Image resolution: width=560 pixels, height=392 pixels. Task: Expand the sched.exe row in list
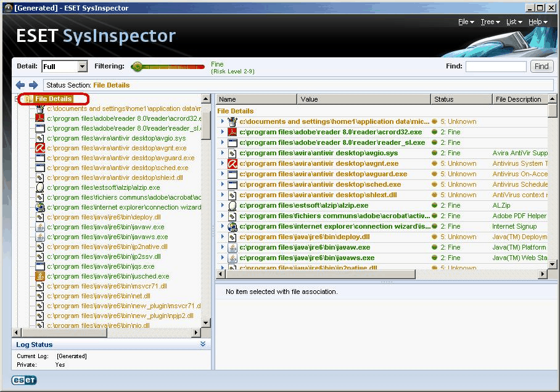click(x=223, y=184)
